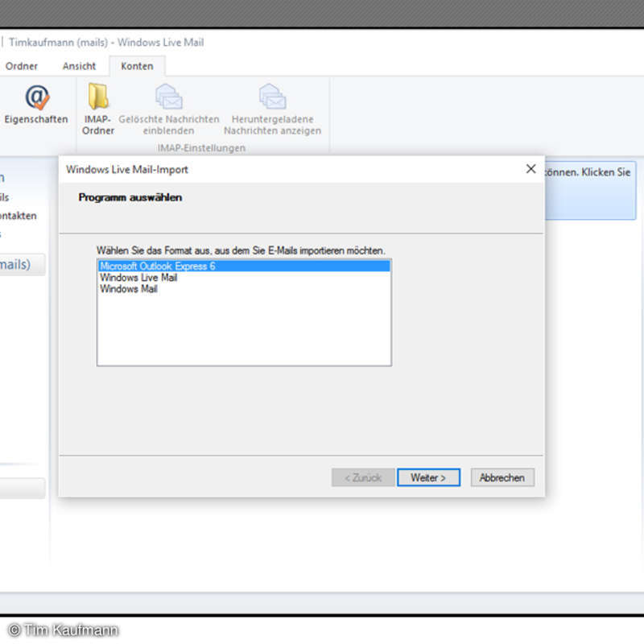Click the blue info banner behind dialog
Image resolution: width=644 pixels, height=644 pixels.
tap(591, 190)
